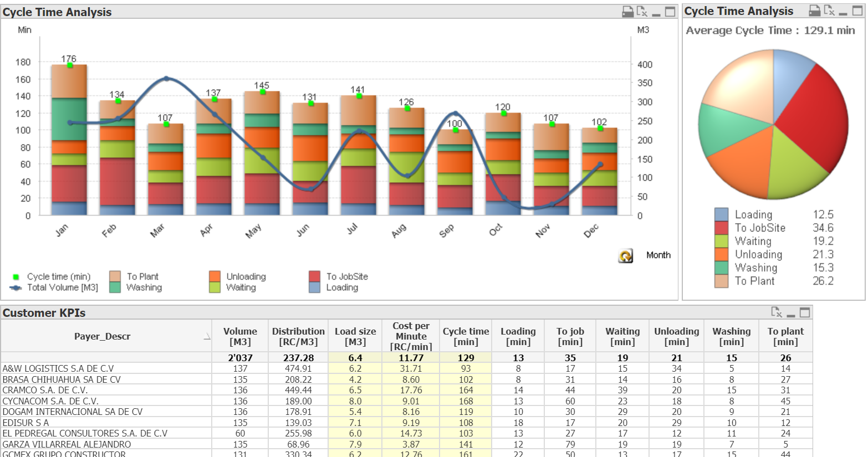
Task: Sort by Loading [min] column header
Action: click(518, 336)
